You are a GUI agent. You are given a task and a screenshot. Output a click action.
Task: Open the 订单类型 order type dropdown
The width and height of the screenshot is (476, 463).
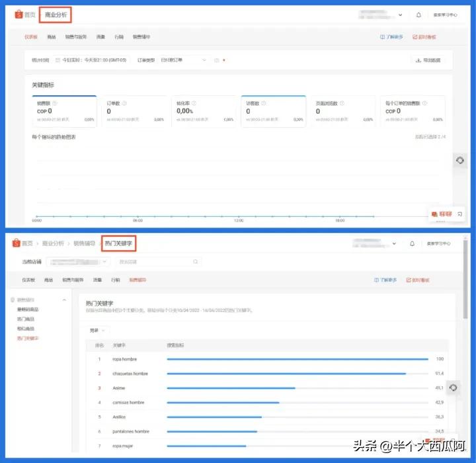click(x=184, y=60)
